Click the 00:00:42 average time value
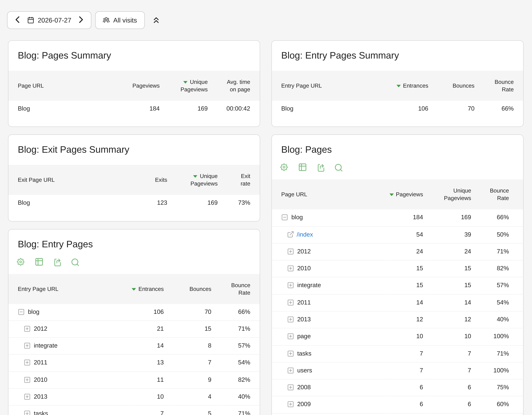The image size is (532, 415). click(238, 109)
